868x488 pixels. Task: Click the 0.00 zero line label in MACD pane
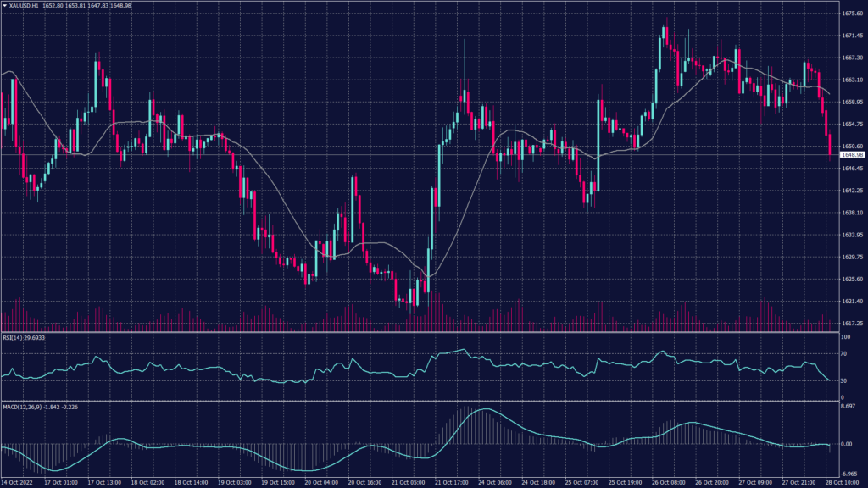tap(848, 444)
